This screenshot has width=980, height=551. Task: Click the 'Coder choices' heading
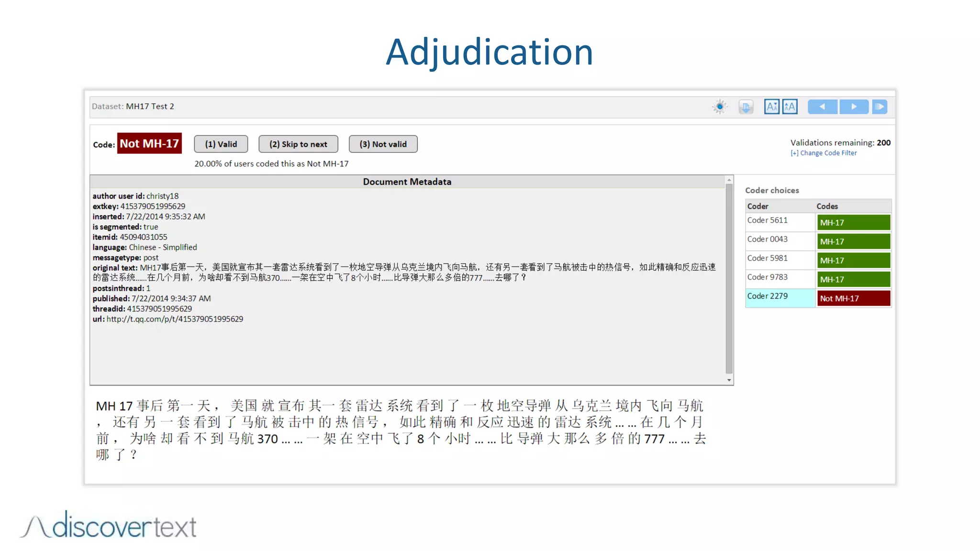(772, 190)
